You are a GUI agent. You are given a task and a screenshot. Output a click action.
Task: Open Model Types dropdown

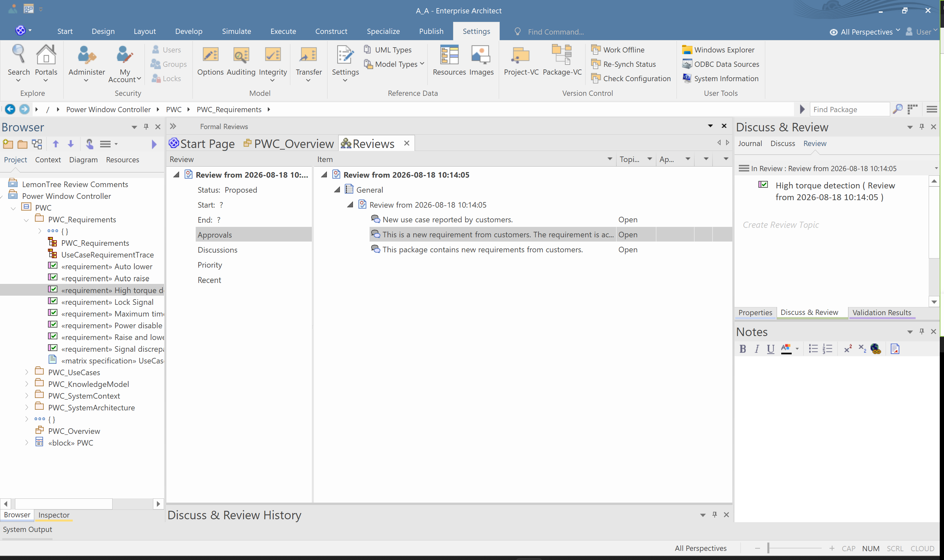click(x=394, y=64)
